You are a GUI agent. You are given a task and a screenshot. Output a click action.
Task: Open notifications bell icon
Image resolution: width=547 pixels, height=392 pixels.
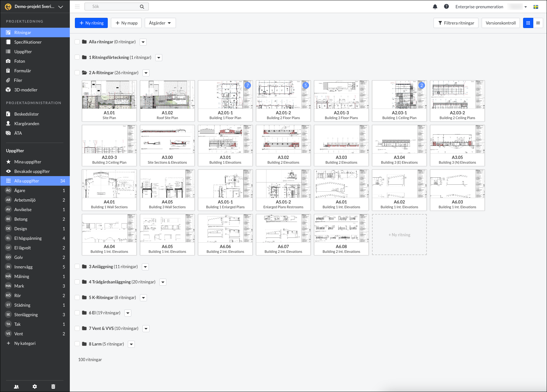tap(435, 7)
